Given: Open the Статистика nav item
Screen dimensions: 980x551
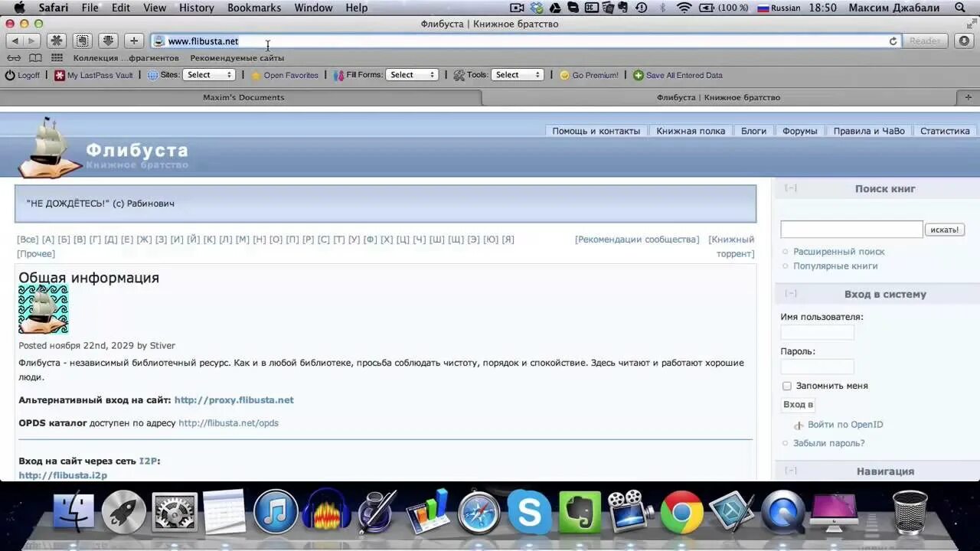Looking at the screenshot, I should [x=945, y=131].
